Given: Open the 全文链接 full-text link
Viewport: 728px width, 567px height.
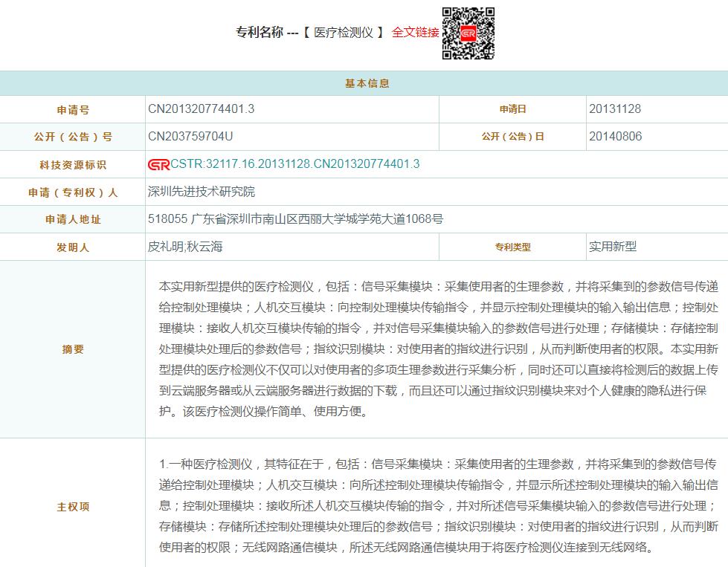Looking at the screenshot, I should click(415, 33).
